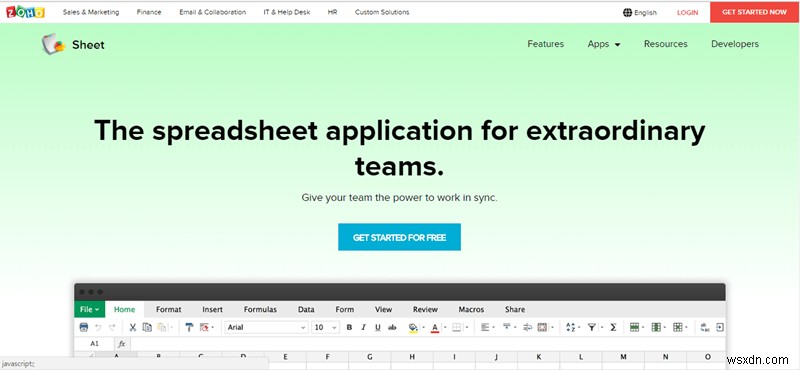Screen dimensions: 800x370
Task: Open the arrow beside Clear formatting icon
Action: 213,328
